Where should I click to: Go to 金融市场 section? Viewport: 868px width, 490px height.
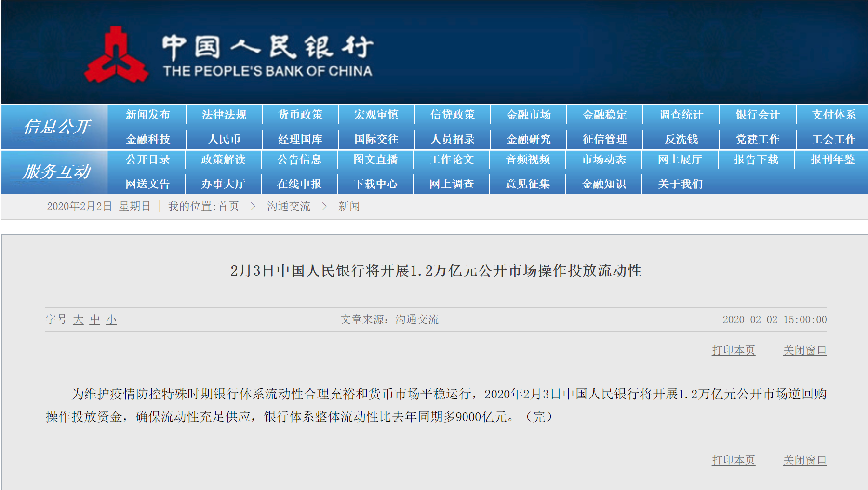click(528, 115)
